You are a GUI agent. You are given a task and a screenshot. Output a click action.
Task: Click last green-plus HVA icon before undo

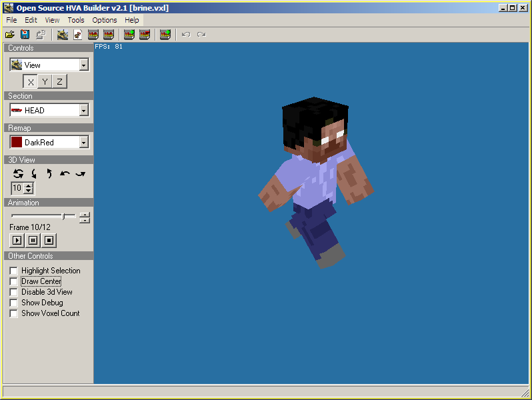(165, 34)
